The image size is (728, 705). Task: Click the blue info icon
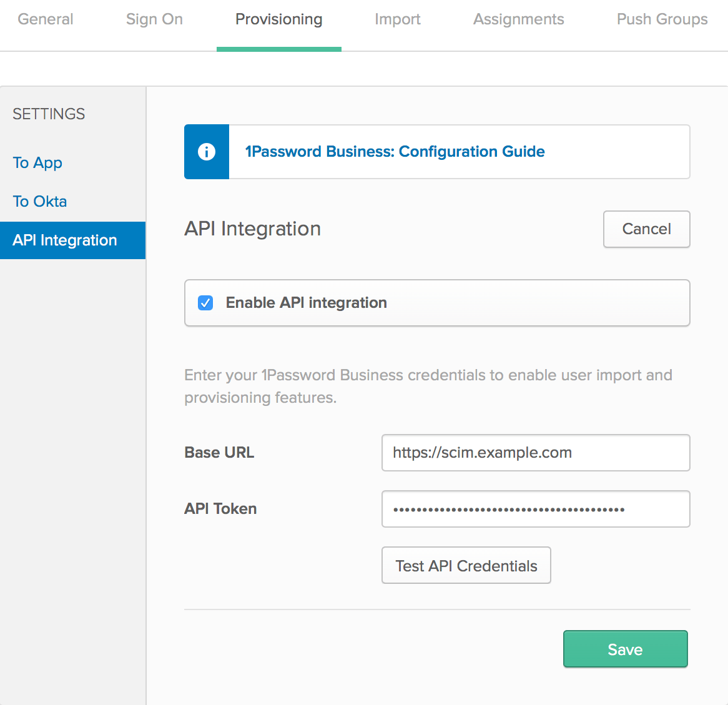click(x=206, y=152)
